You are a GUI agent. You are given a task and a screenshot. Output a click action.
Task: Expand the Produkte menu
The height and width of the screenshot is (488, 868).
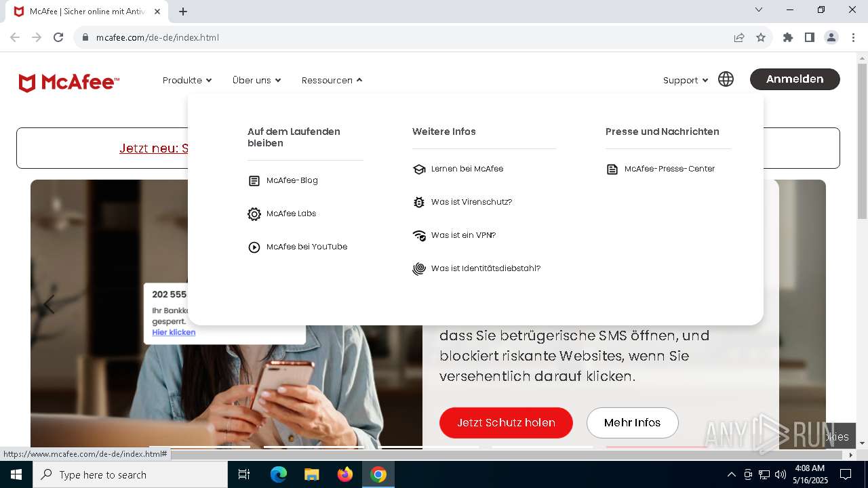tap(187, 80)
